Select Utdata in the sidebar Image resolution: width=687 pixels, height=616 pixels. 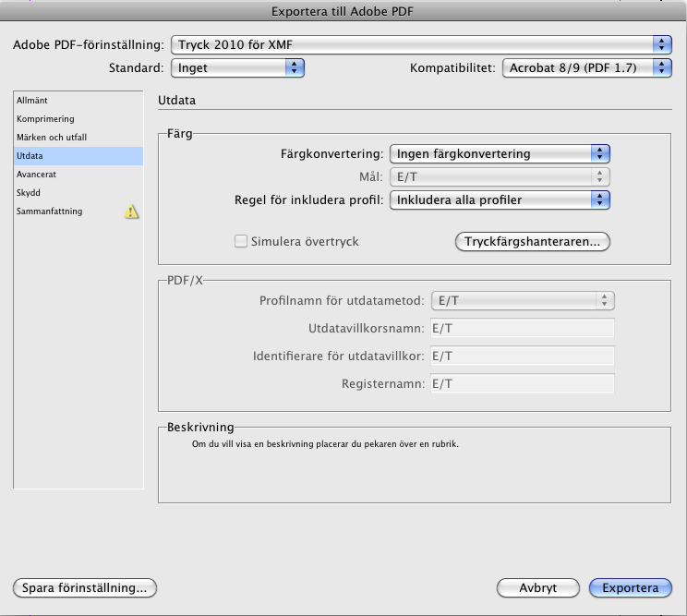click(78, 156)
